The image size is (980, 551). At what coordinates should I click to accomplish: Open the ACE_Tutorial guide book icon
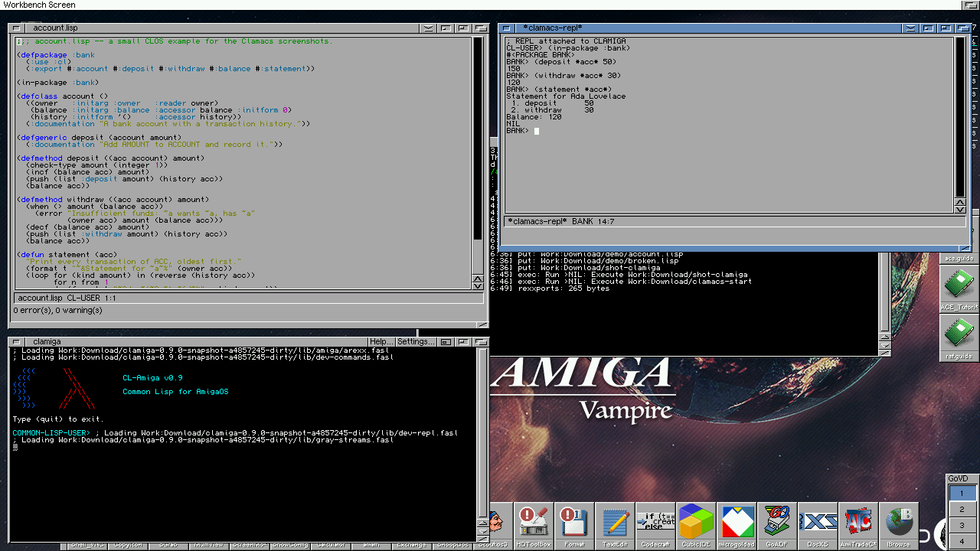[x=959, y=289]
